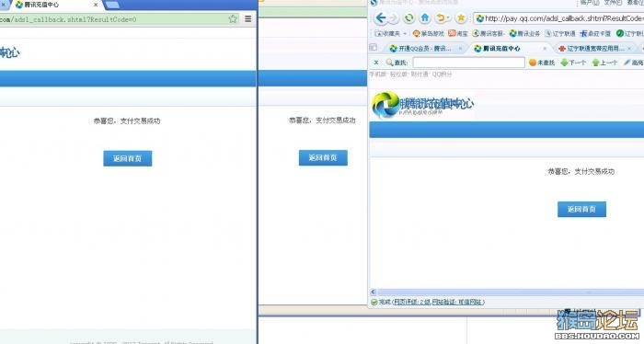
Task: Click the yellow star favorites icon
Action: click(x=461, y=18)
